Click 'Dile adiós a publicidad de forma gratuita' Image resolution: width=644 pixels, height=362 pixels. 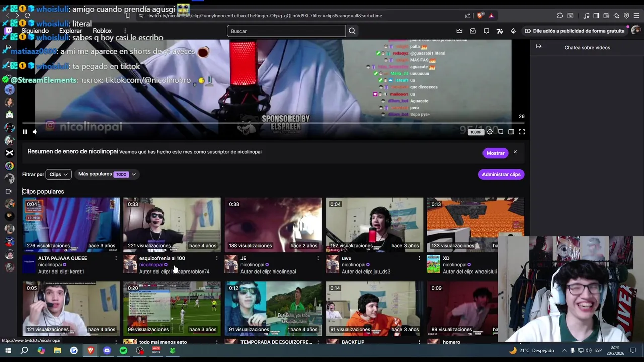(575, 31)
